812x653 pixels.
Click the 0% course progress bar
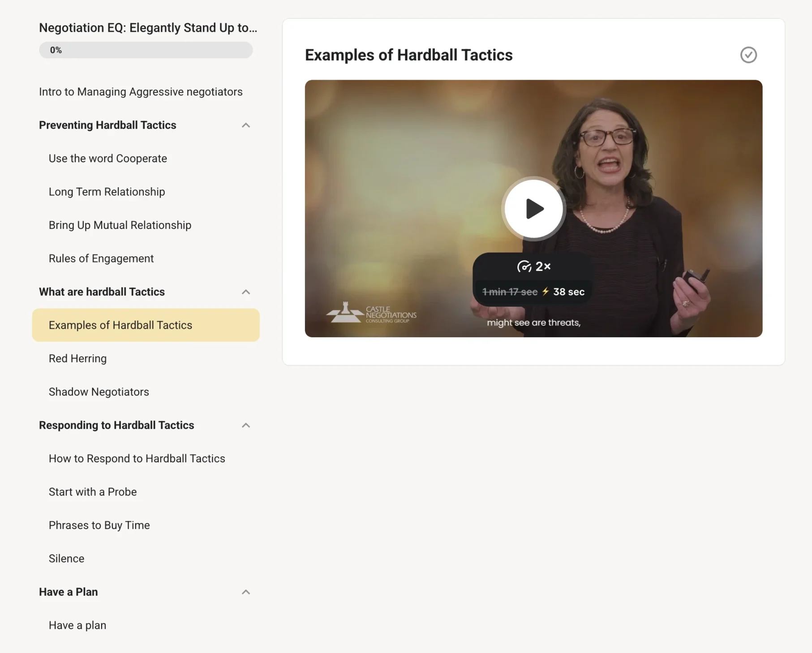146,50
